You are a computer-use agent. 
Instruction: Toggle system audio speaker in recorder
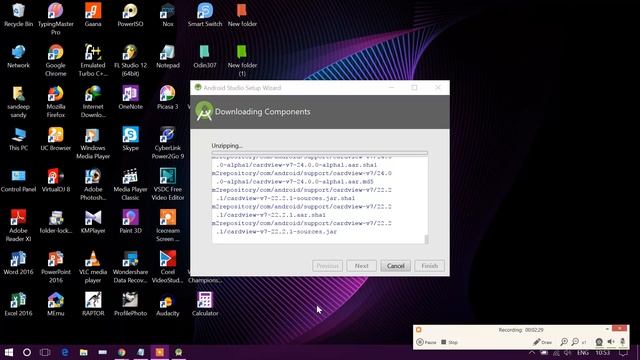point(611,342)
